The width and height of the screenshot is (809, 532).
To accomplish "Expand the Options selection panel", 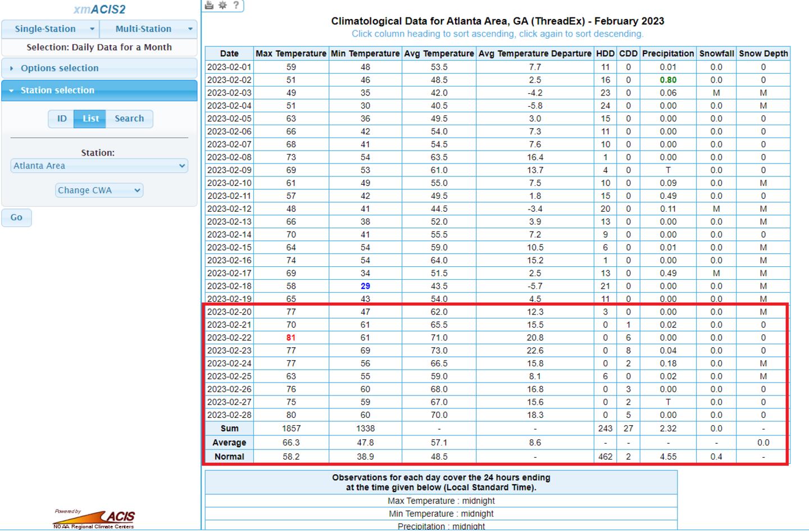I will coord(60,68).
